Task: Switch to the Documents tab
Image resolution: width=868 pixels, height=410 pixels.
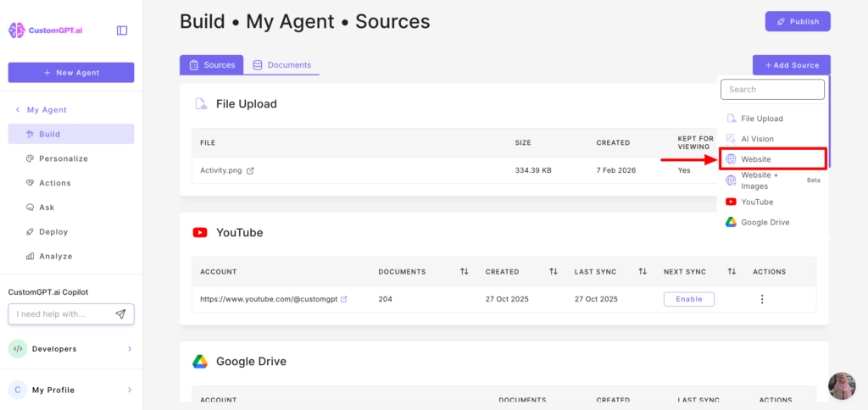Action: (282, 65)
